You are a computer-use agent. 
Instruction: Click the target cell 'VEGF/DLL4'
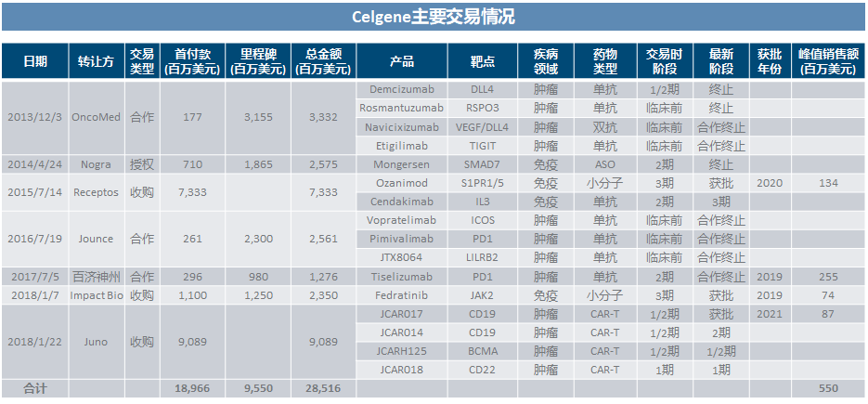482,127
